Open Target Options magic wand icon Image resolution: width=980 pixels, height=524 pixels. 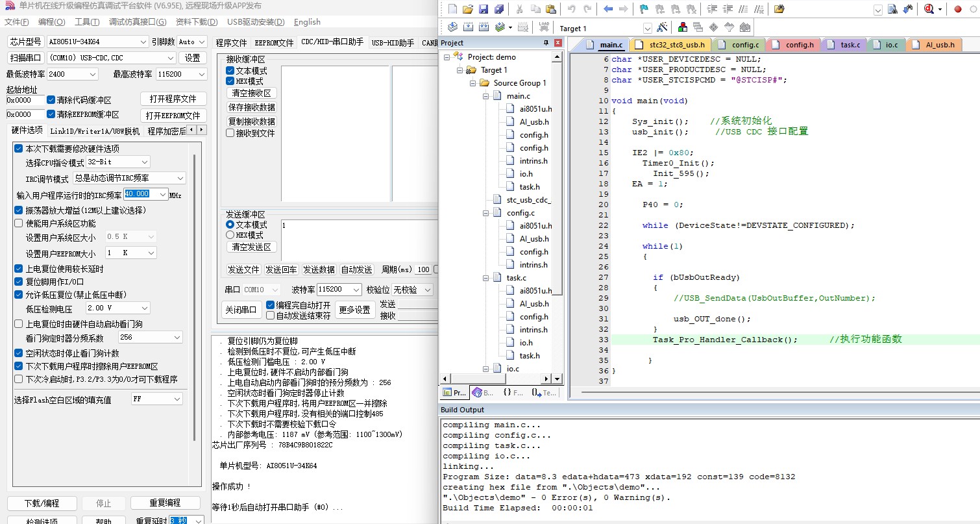click(662, 27)
